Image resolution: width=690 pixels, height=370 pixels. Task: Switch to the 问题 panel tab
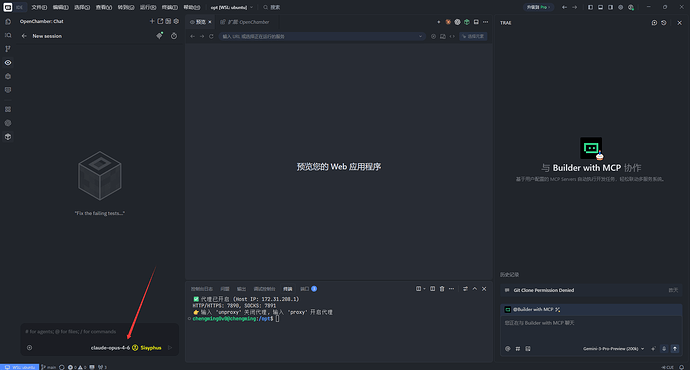pyautogui.click(x=225, y=289)
